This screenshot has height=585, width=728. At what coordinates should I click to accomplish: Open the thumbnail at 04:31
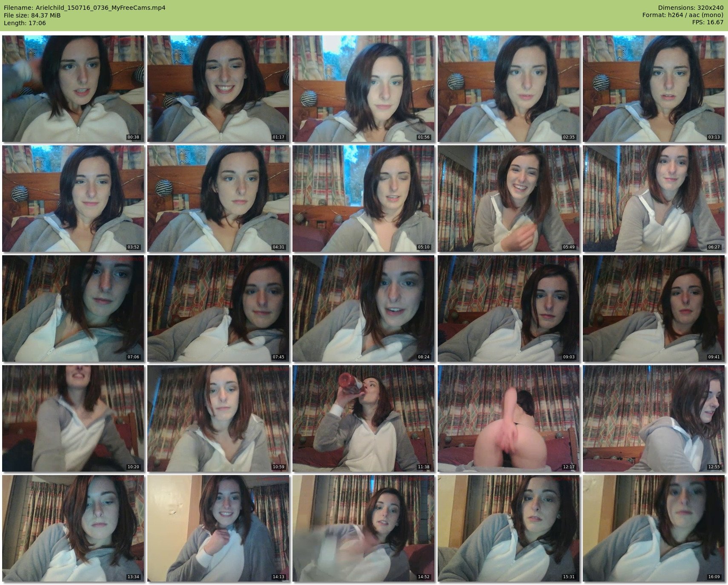[x=218, y=199]
